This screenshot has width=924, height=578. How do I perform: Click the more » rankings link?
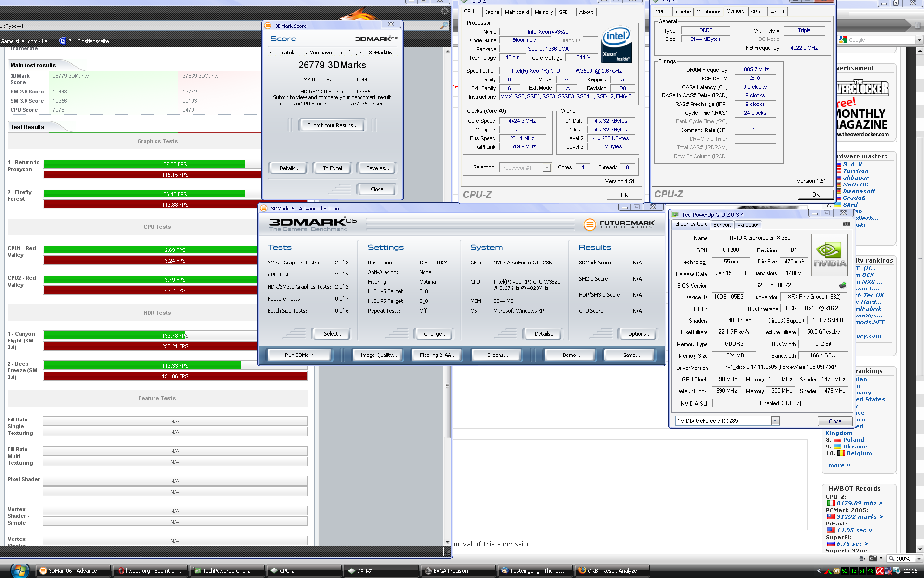point(839,465)
